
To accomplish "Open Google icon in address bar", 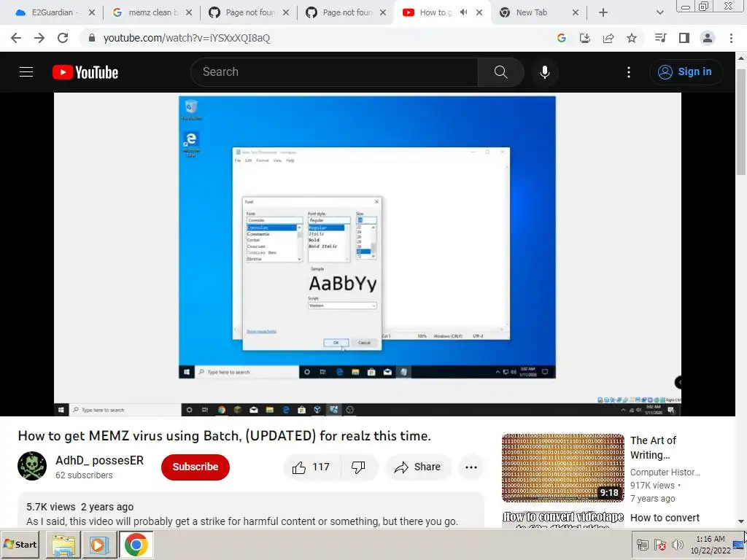I will click(x=561, y=38).
